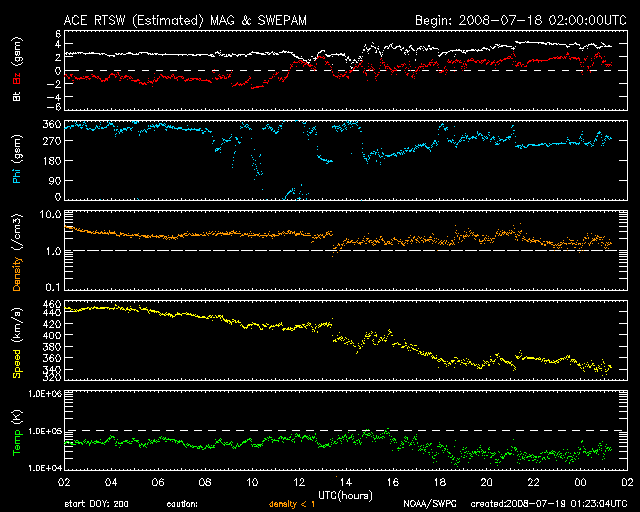This screenshot has width=640, height=512.
Task: Click the 18 hour tick label
Action: (440, 483)
